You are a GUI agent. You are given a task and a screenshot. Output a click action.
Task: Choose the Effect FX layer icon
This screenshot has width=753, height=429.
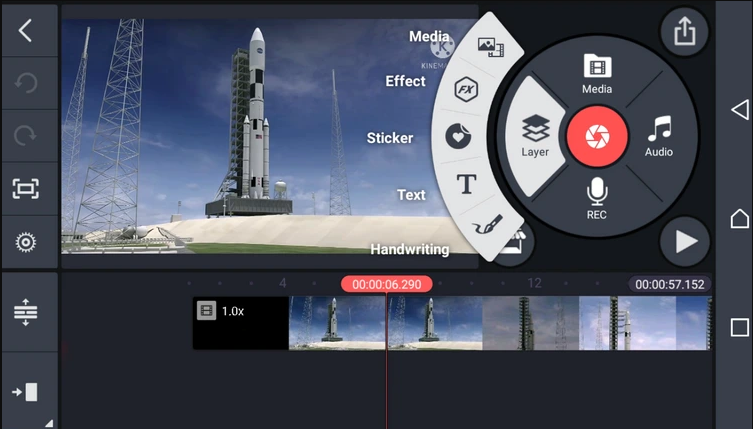point(464,89)
